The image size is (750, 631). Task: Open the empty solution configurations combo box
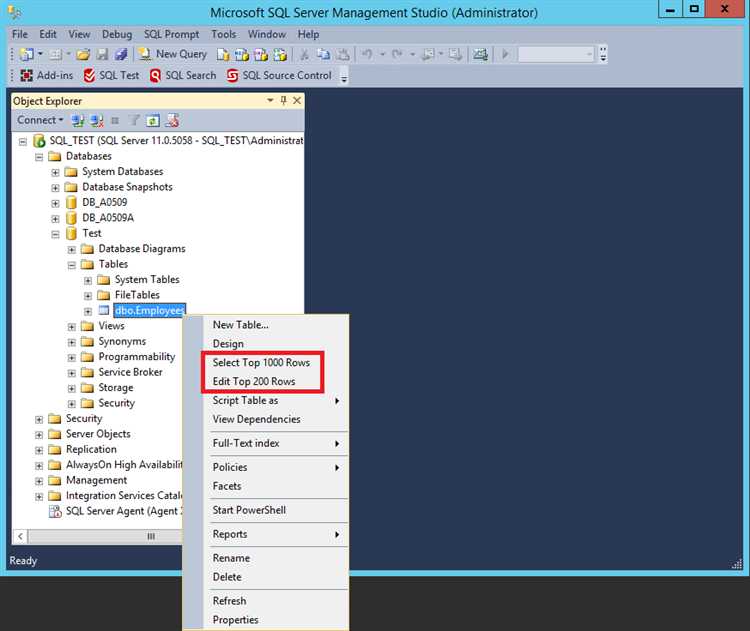(x=556, y=54)
